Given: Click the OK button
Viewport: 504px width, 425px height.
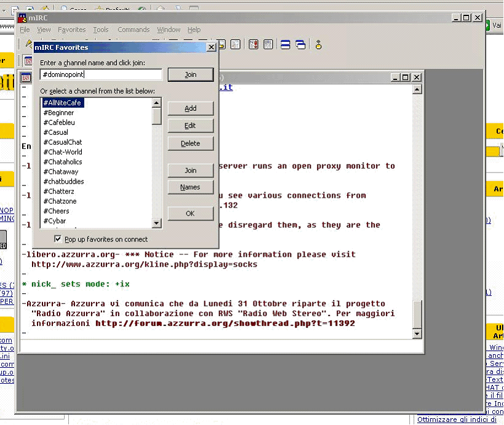Looking at the screenshot, I should coord(191,214).
